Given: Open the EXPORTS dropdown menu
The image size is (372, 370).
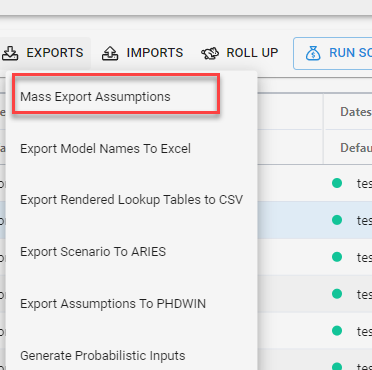Looking at the screenshot, I should click(x=45, y=53).
